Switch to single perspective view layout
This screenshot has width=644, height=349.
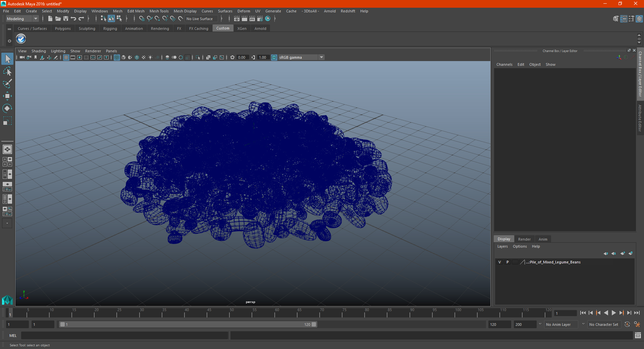pyautogui.click(x=7, y=149)
